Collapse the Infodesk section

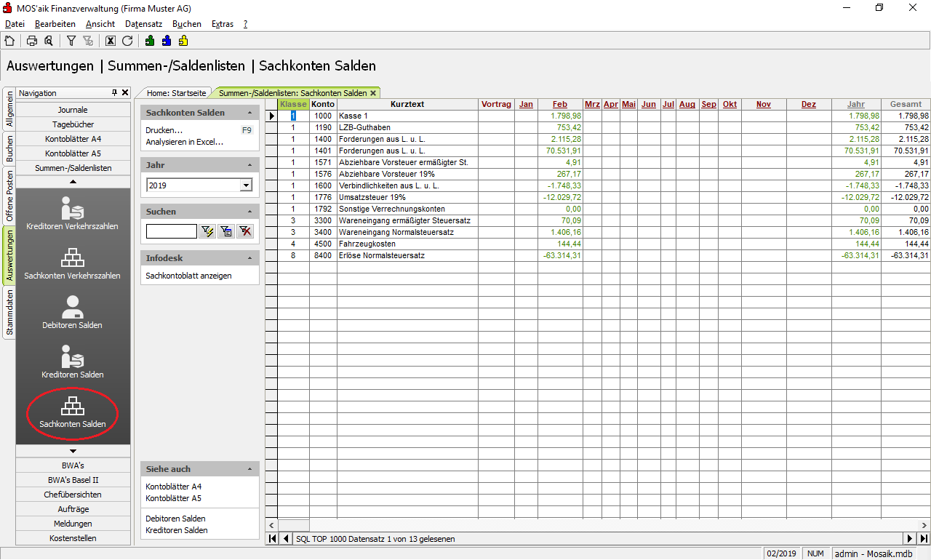pos(250,258)
